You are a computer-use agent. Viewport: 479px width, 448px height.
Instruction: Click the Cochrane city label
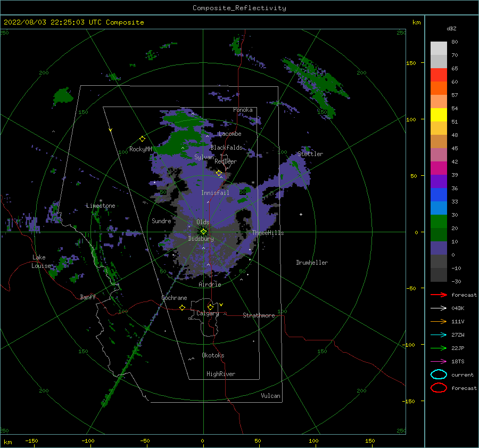click(x=174, y=298)
